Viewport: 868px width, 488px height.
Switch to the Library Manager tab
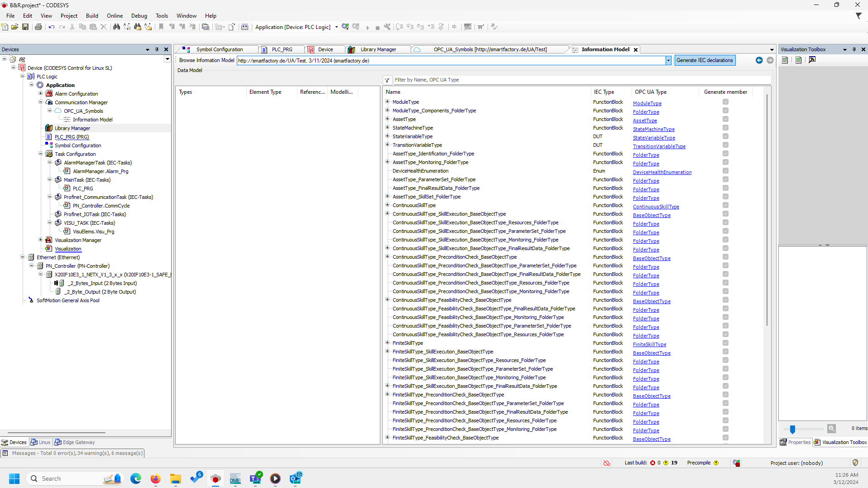[378, 49]
